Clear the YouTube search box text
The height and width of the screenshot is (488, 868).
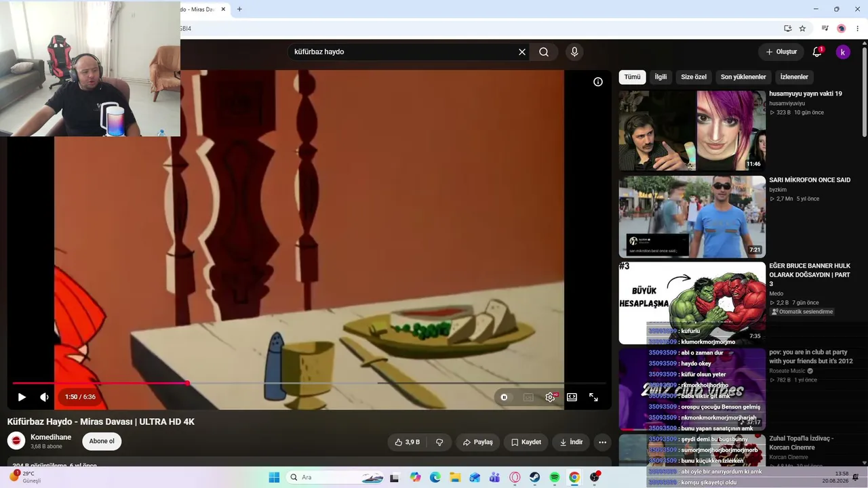click(522, 52)
